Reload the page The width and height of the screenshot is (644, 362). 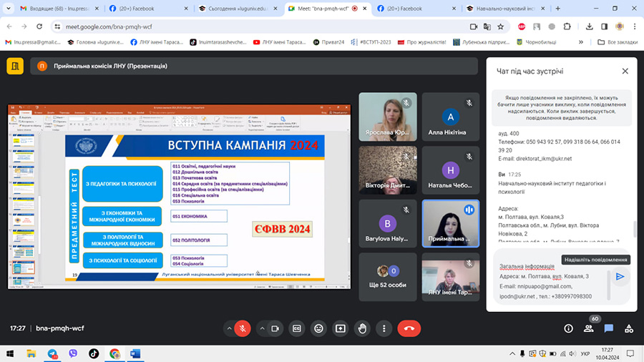[x=39, y=26]
